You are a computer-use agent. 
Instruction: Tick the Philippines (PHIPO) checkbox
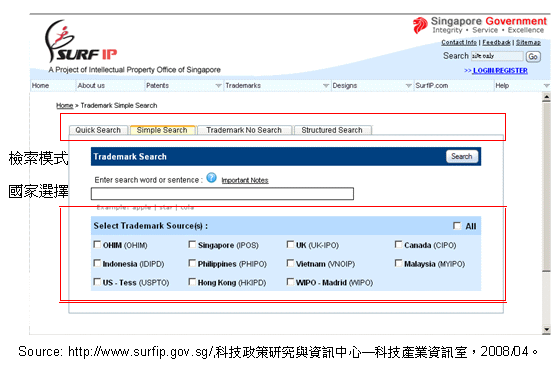pos(192,263)
